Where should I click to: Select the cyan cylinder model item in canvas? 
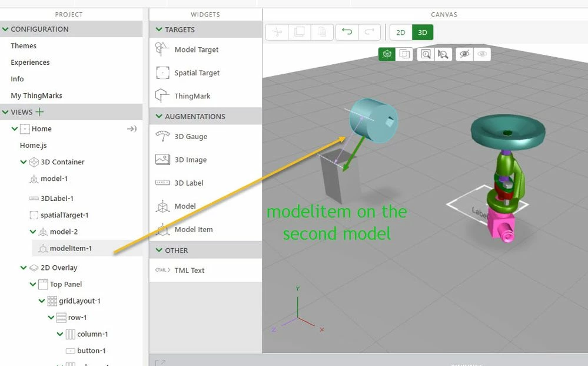pos(373,120)
